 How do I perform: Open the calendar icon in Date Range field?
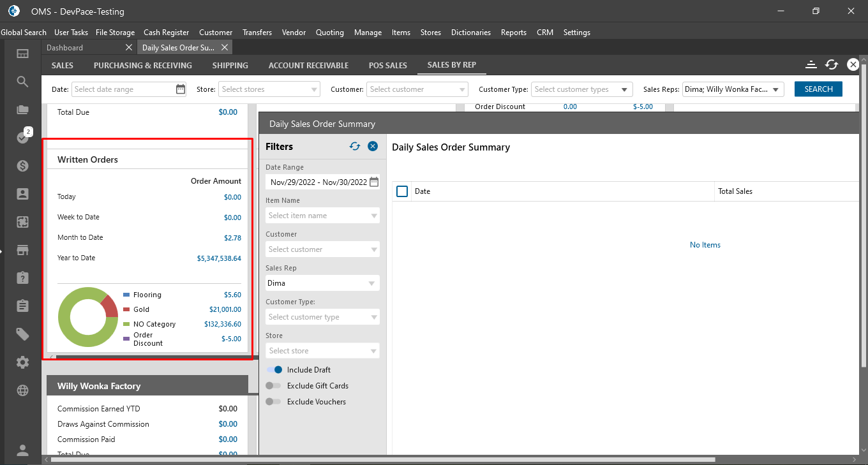pos(374,182)
